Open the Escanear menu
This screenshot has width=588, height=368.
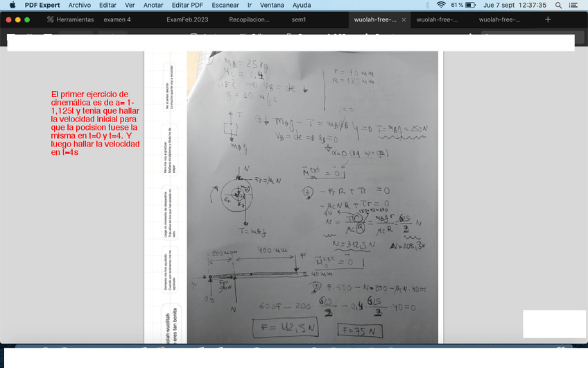click(x=225, y=5)
